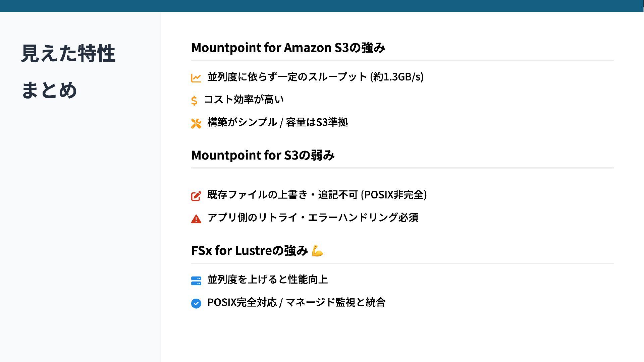Click the blue checkmark circle icon
The width and height of the screenshot is (644, 362).
(x=196, y=303)
